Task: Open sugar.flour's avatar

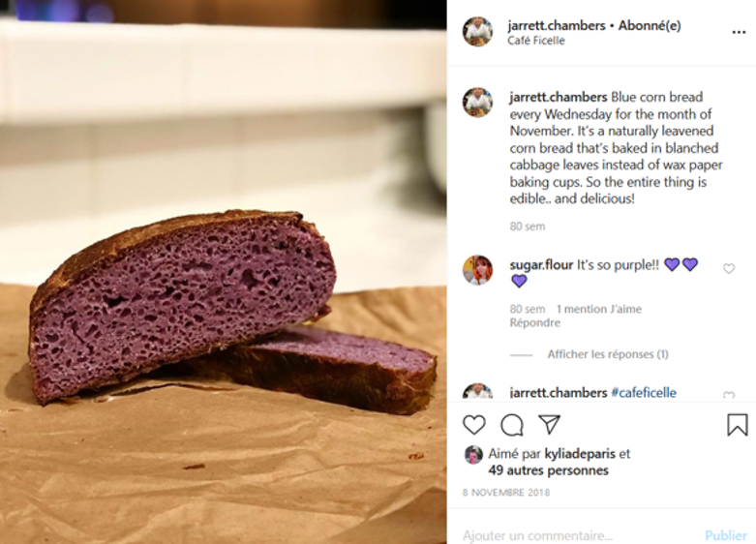Action: [477, 270]
